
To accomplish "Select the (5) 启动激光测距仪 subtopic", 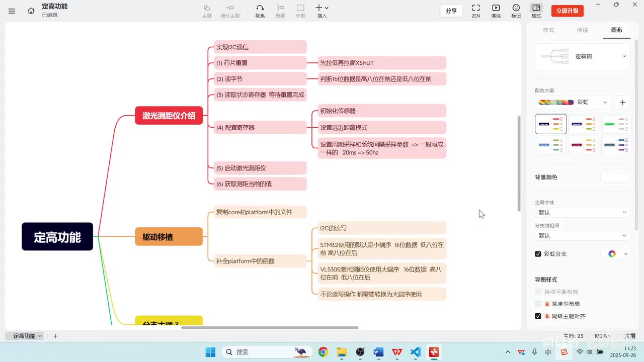I will pyautogui.click(x=260, y=168).
